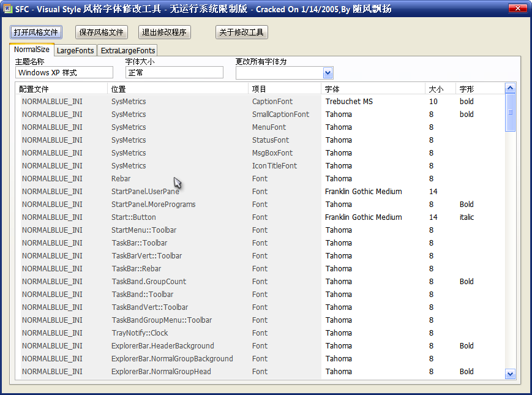This screenshot has height=395, width=532.
Task: Click the 打开风格文件 button
Action: point(36,32)
